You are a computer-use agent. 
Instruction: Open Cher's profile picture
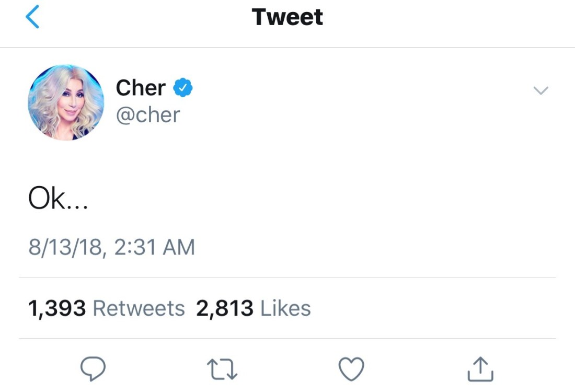[66, 102]
